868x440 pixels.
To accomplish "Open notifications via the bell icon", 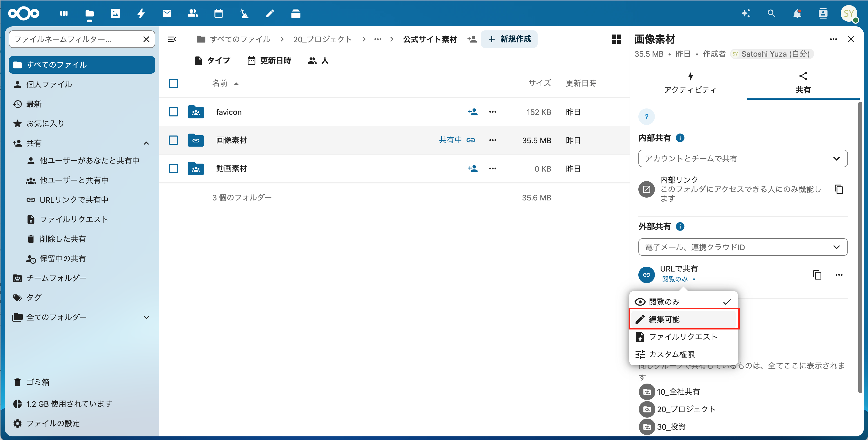I will pyautogui.click(x=797, y=13).
